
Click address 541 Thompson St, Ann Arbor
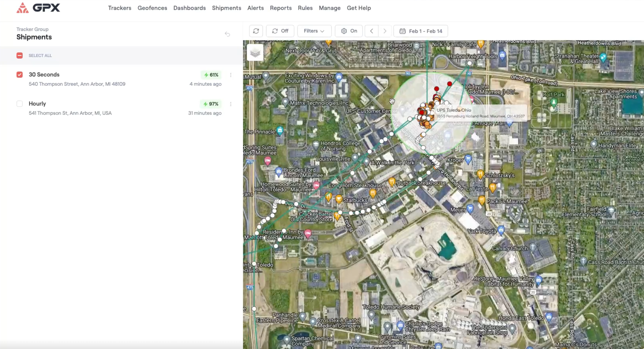70,113
